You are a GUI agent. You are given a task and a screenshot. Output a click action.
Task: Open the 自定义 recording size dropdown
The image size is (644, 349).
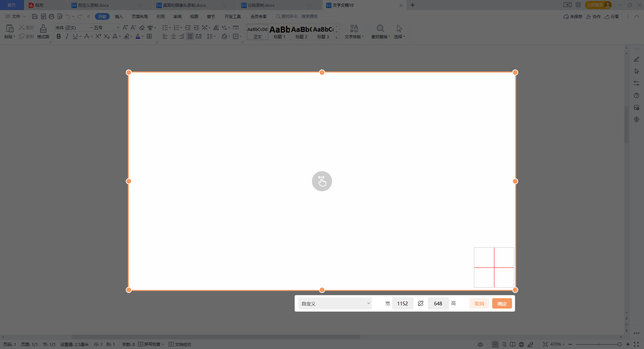pyautogui.click(x=335, y=303)
